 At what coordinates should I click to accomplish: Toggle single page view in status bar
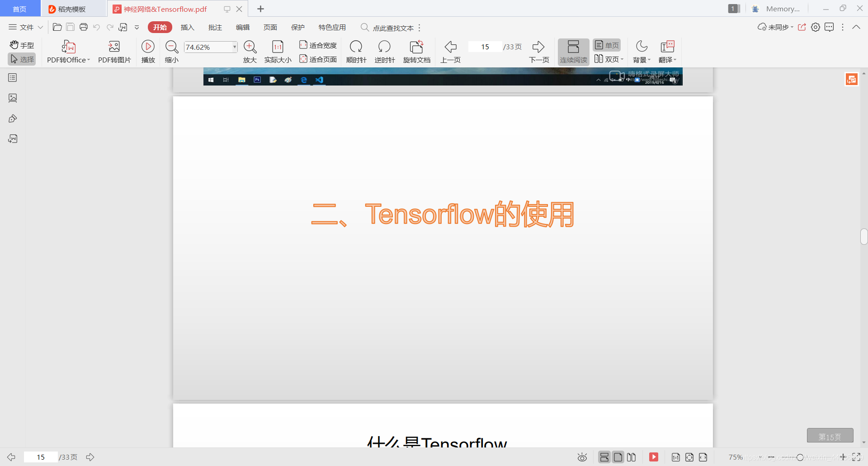click(x=618, y=457)
